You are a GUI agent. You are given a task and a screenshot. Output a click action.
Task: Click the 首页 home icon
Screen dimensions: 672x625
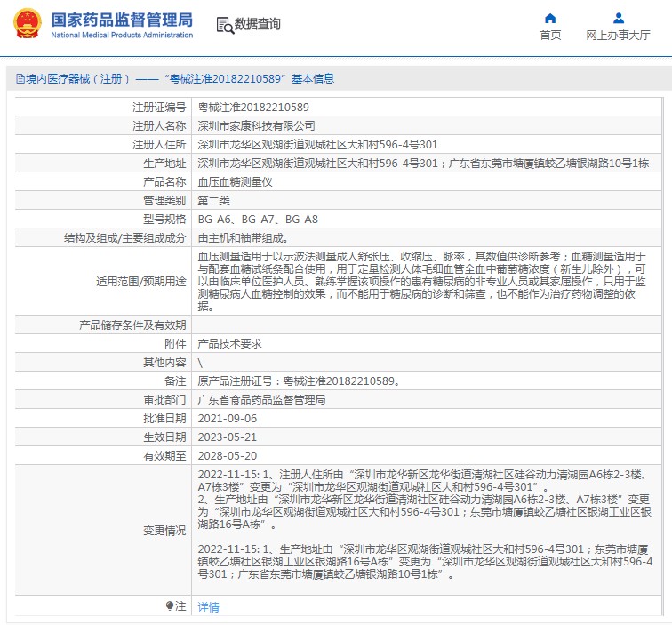click(x=550, y=18)
